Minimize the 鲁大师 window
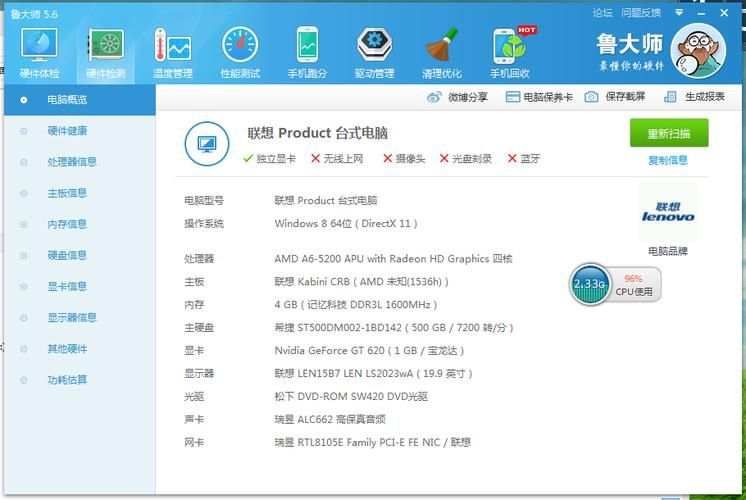Viewport: 746px width, 500px height. 701,13
